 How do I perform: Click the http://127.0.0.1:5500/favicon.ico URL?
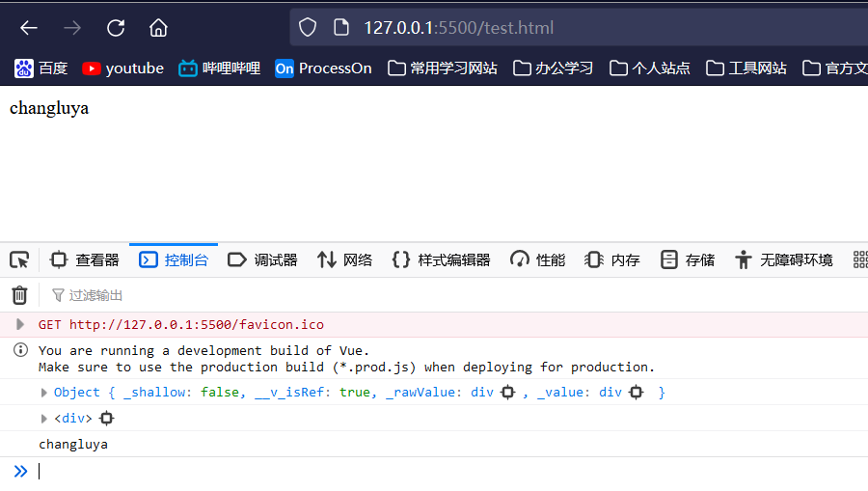[x=197, y=324]
